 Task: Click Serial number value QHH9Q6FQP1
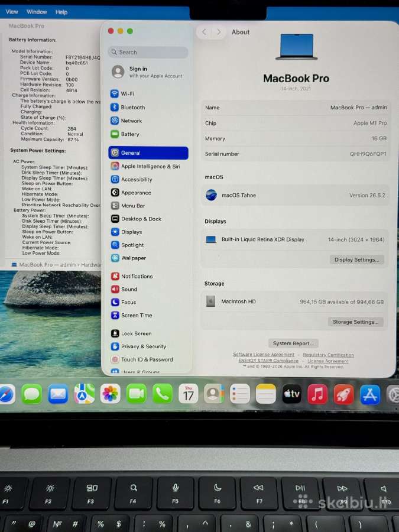point(368,154)
